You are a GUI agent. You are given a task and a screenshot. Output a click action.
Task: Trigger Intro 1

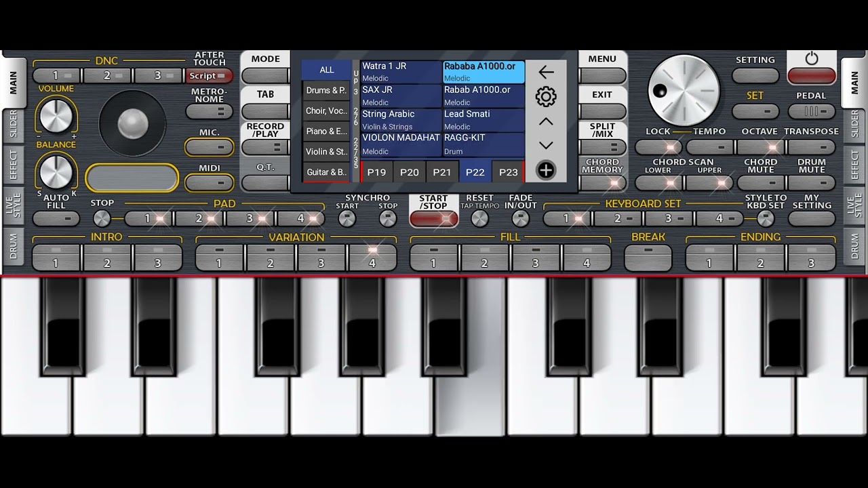57,258
